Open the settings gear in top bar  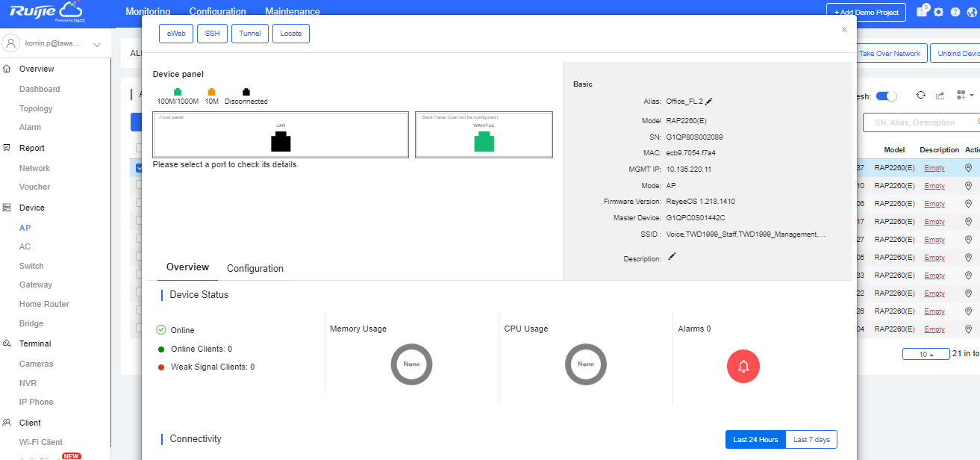point(939,13)
